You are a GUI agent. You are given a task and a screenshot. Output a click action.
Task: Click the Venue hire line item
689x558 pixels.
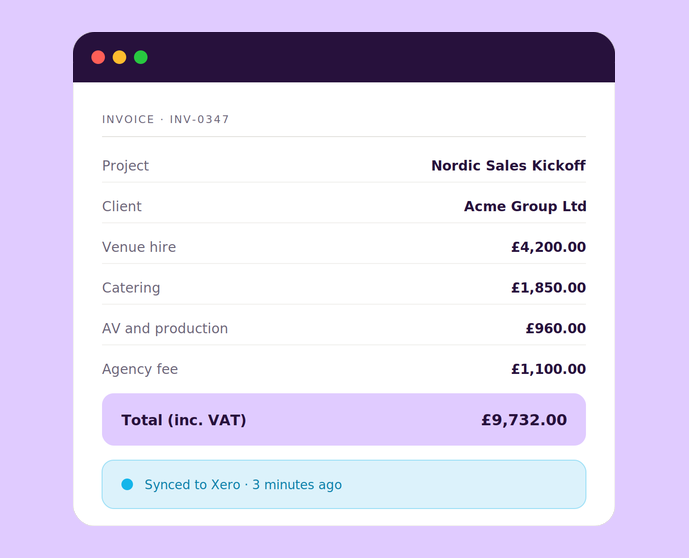139,247
